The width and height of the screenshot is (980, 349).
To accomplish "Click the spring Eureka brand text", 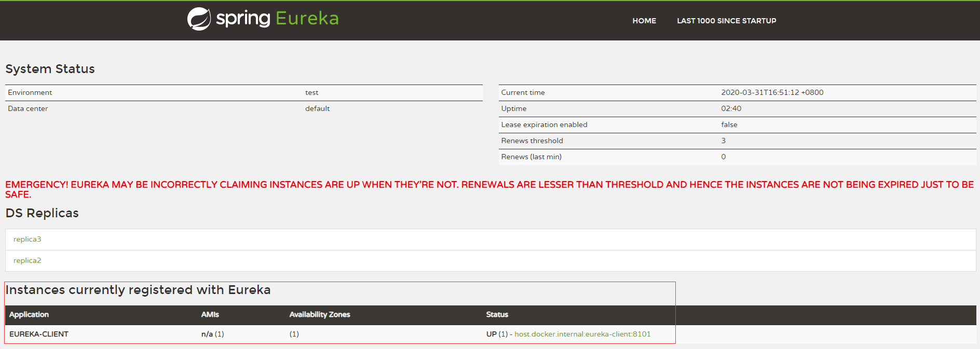I will click(277, 19).
